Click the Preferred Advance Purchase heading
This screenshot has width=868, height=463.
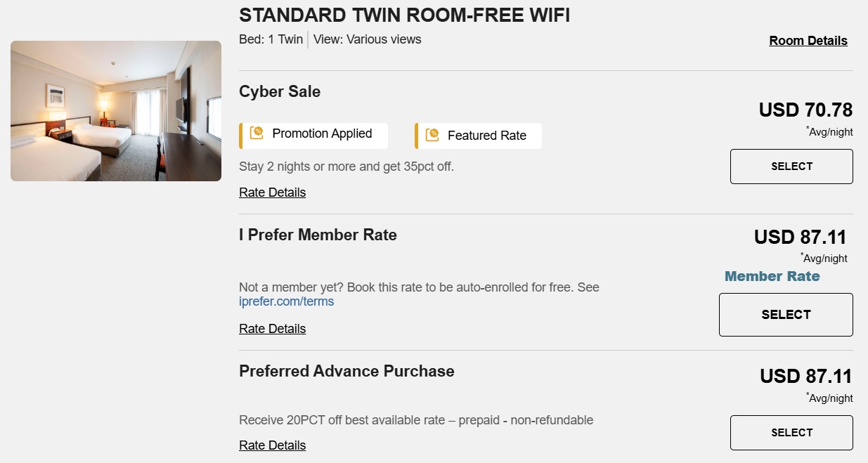[x=346, y=371]
